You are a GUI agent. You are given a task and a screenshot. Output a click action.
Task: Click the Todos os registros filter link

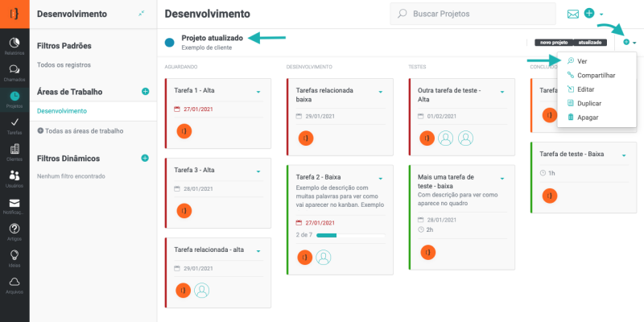tap(64, 64)
